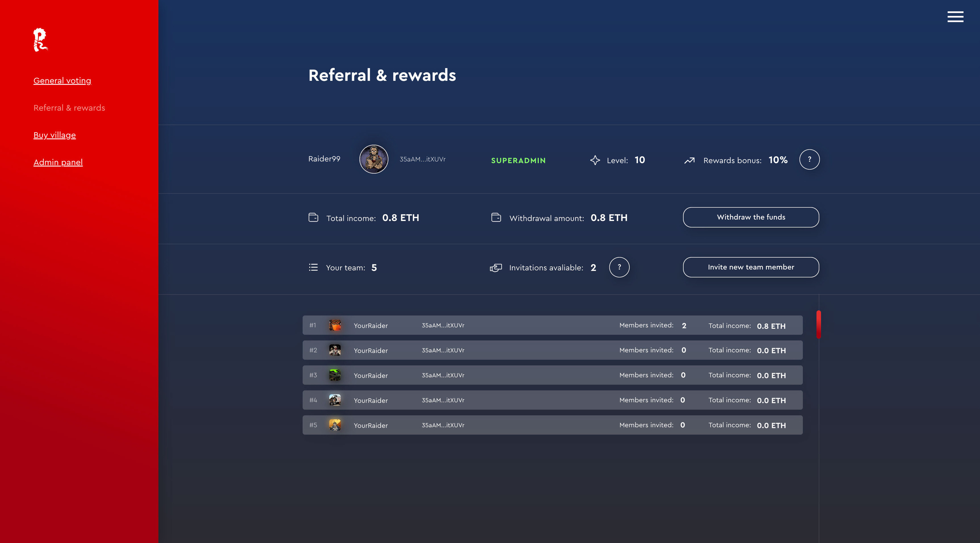Select team member row #1 avatar thumbnail
Image resolution: width=980 pixels, height=543 pixels.
click(335, 325)
